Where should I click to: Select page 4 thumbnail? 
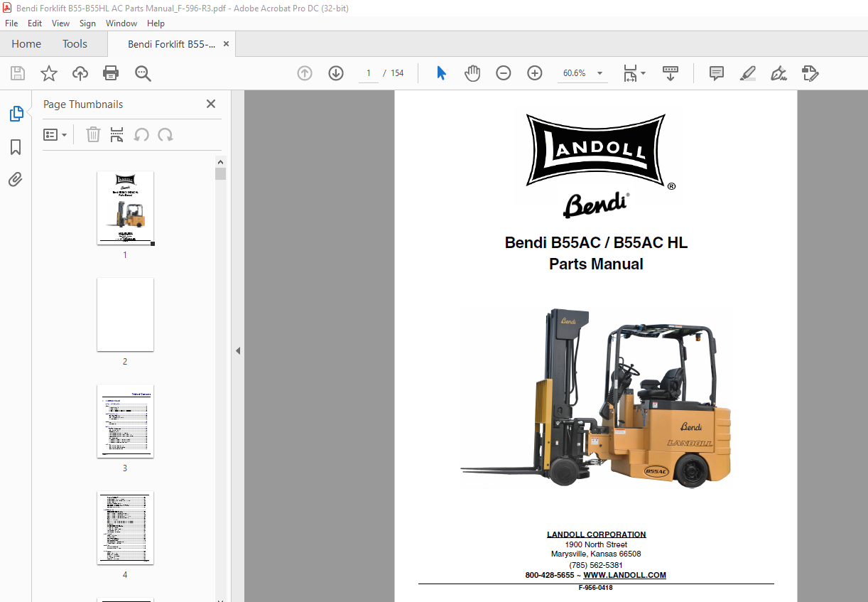click(x=125, y=527)
